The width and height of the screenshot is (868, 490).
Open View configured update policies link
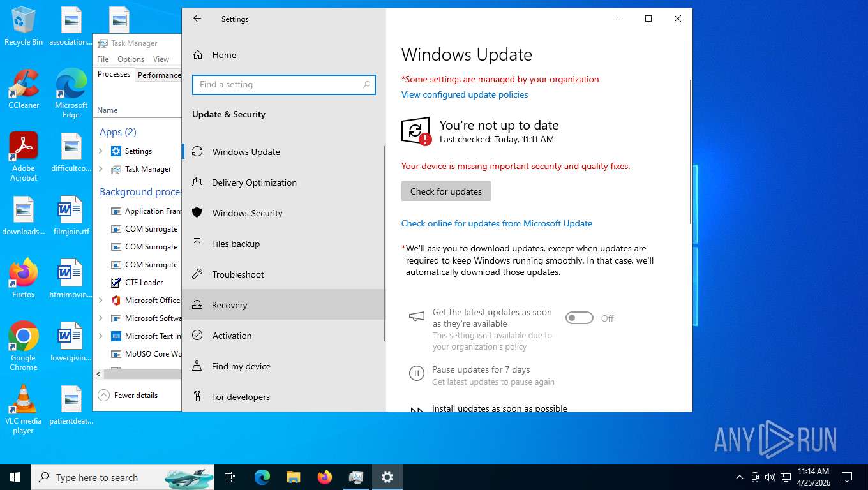tap(465, 94)
